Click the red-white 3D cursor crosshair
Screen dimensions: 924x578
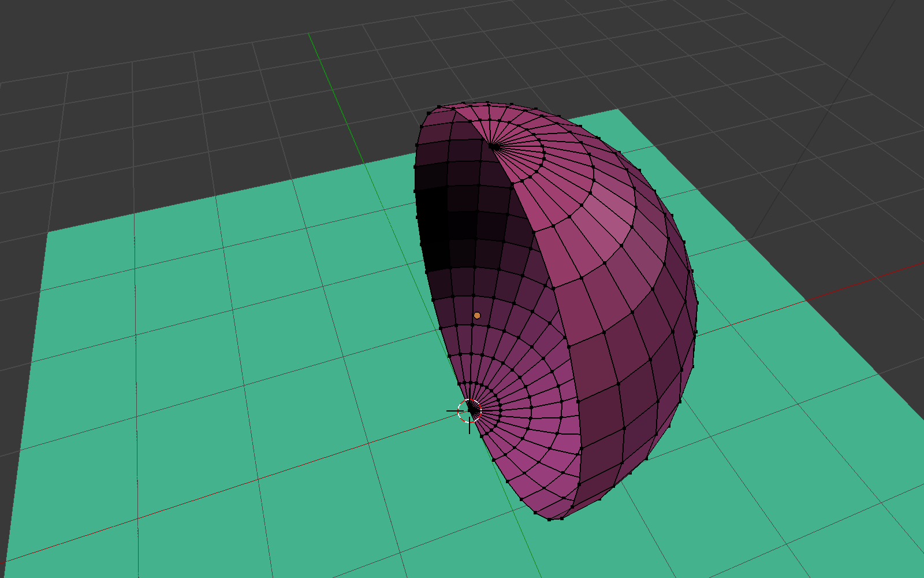pos(470,411)
